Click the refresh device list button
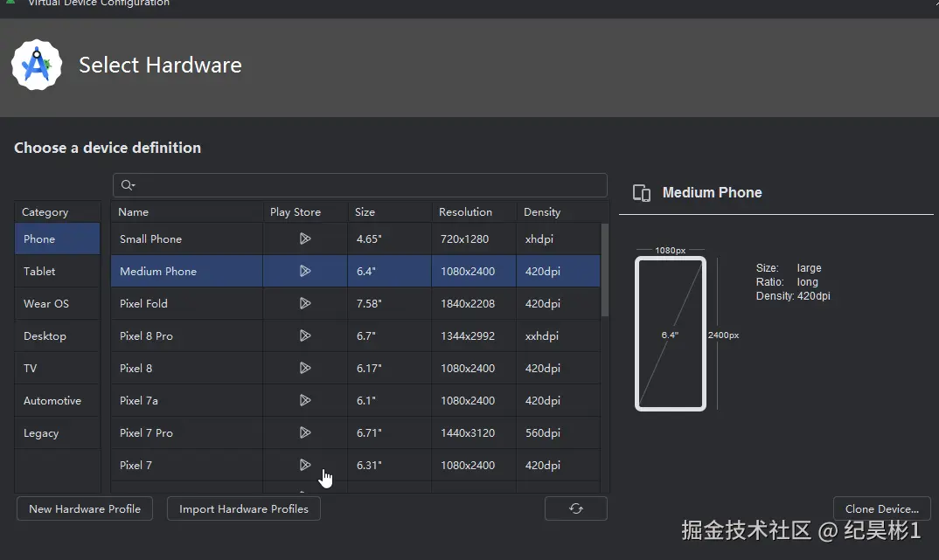This screenshot has height=560, width=939. pyautogui.click(x=576, y=508)
